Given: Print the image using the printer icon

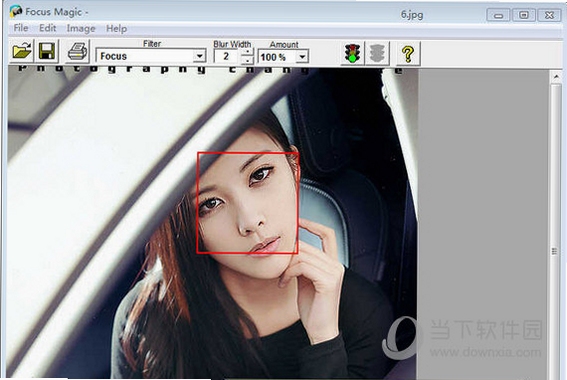Looking at the screenshot, I should [x=77, y=52].
